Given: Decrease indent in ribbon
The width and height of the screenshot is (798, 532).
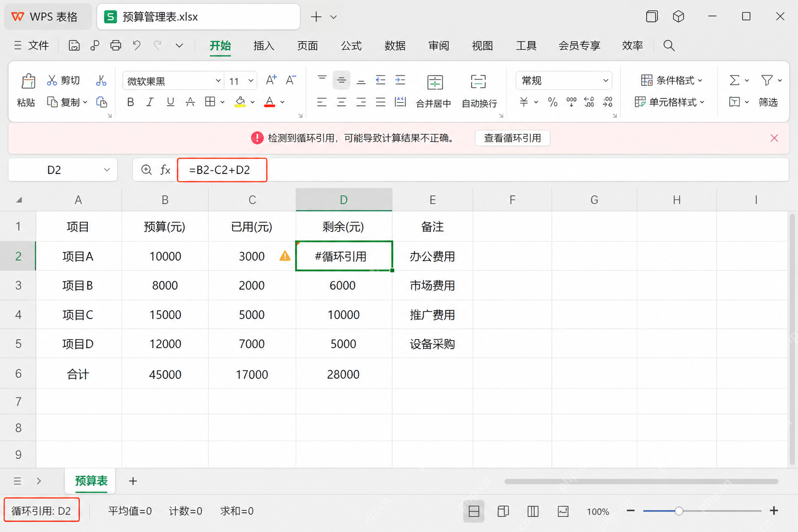Looking at the screenshot, I should pyautogui.click(x=381, y=80).
